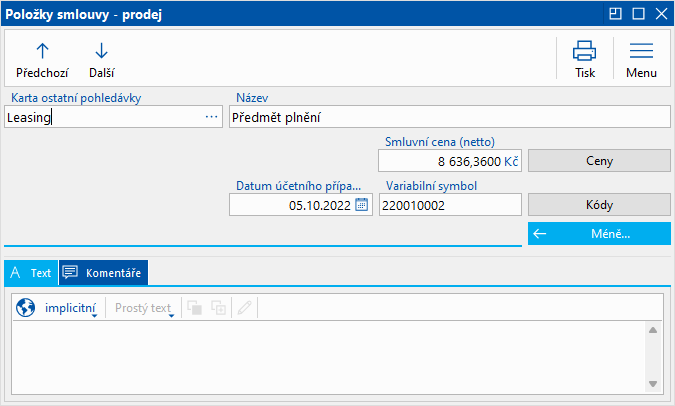The width and height of the screenshot is (675, 406).
Task: Select the Text tab
Action: point(31,272)
